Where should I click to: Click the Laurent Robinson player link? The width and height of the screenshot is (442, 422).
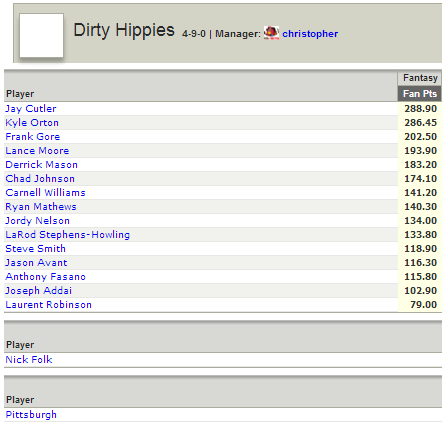(x=48, y=305)
